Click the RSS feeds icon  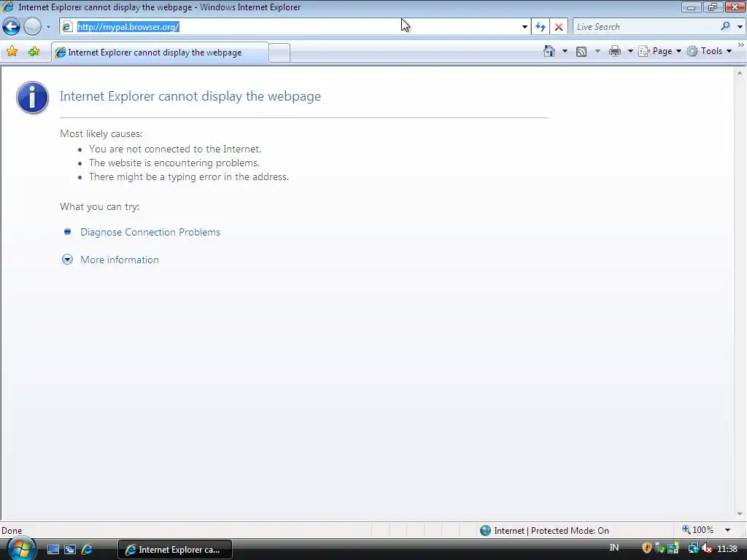pos(581,52)
